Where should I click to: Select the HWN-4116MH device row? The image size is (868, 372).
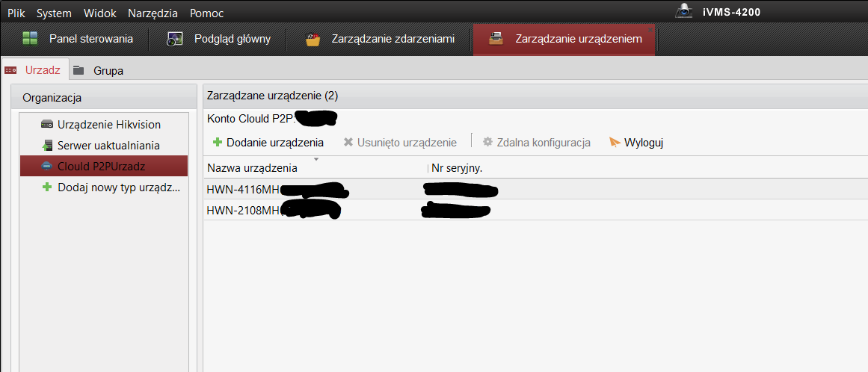point(536,189)
